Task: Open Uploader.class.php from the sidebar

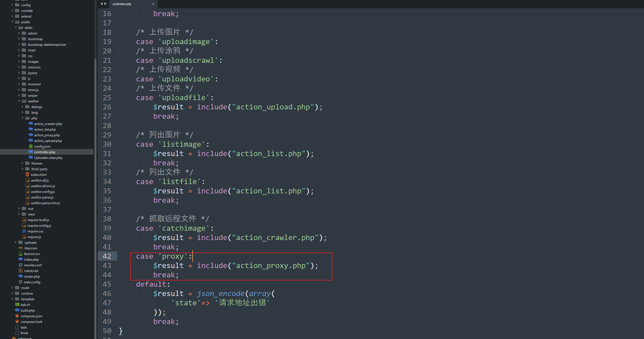Action: (48, 157)
